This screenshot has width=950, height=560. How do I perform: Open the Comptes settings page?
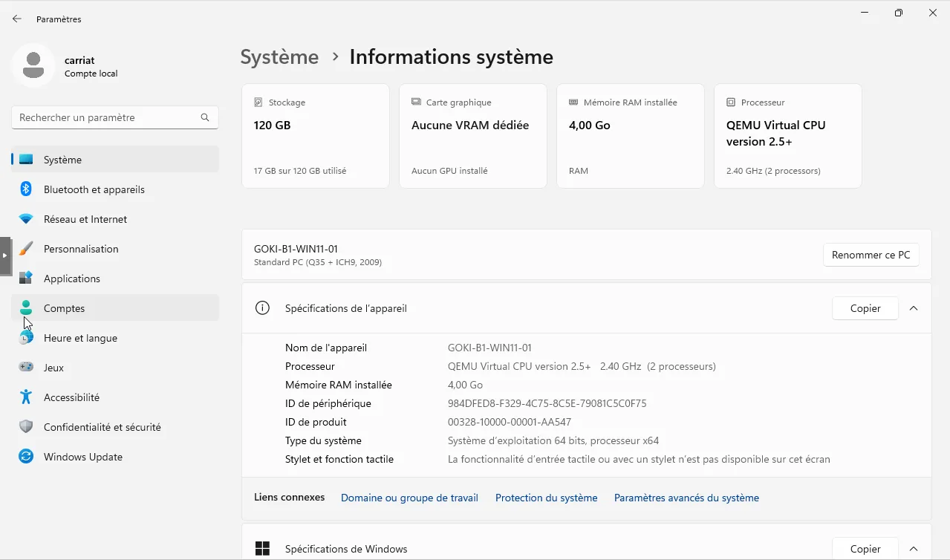pyautogui.click(x=65, y=308)
